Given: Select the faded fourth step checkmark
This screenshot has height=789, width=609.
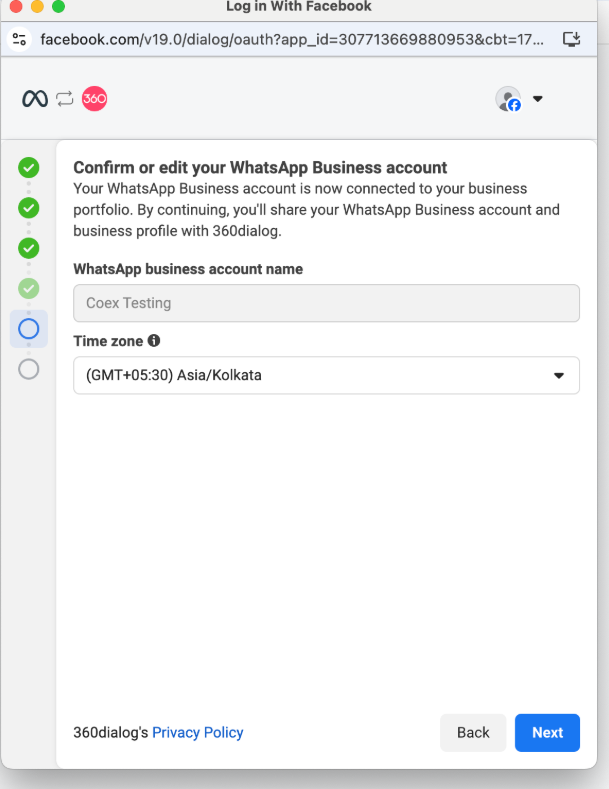Looking at the screenshot, I should click(29, 288).
